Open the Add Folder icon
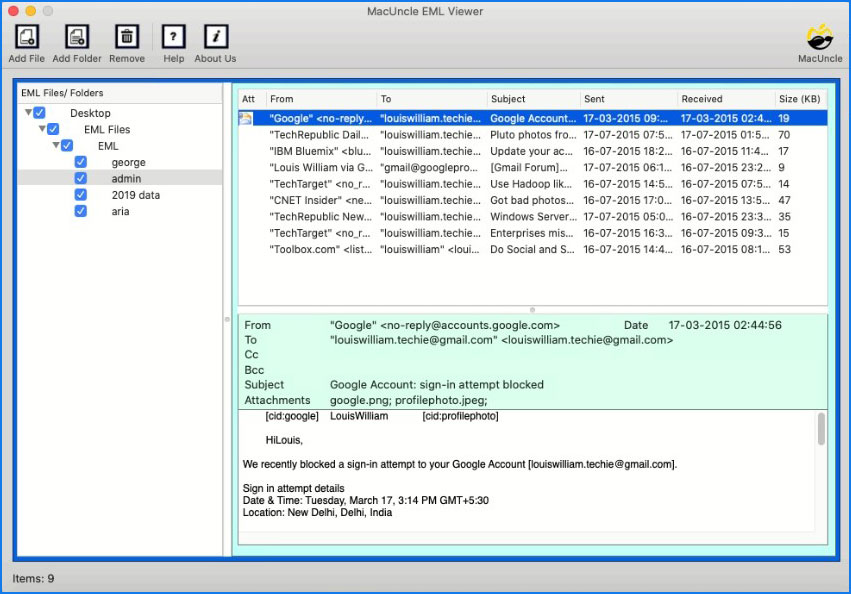Image resolution: width=851 pixels, height=594 pixels. 76,38
